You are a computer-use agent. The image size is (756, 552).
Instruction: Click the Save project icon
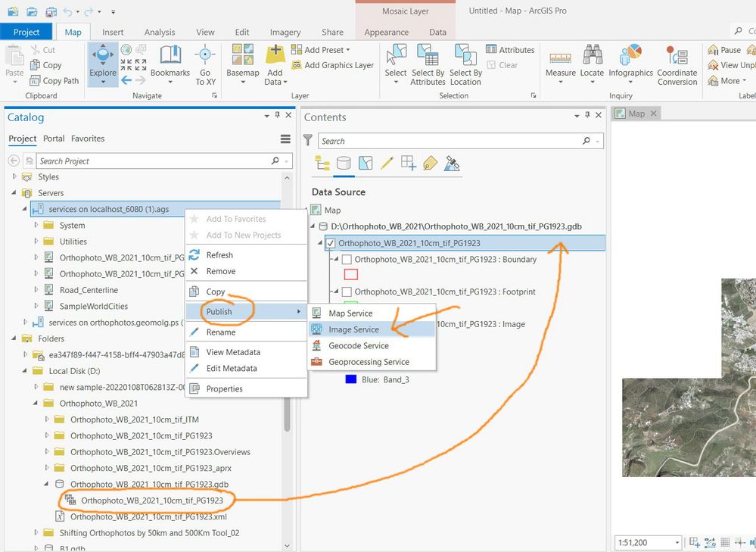tap(51, 11)
